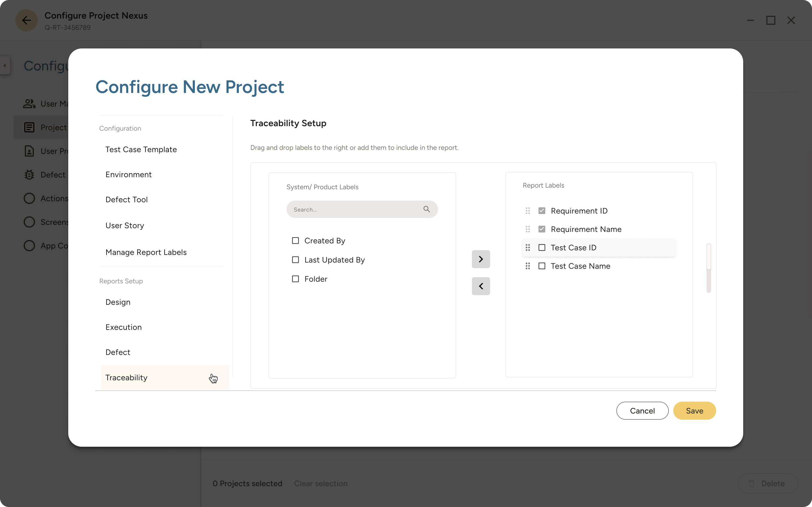The width and height of the screenshot is (812, 507).
Task: Click the Delete trash icon at bottom right
Action: [751, 483]
